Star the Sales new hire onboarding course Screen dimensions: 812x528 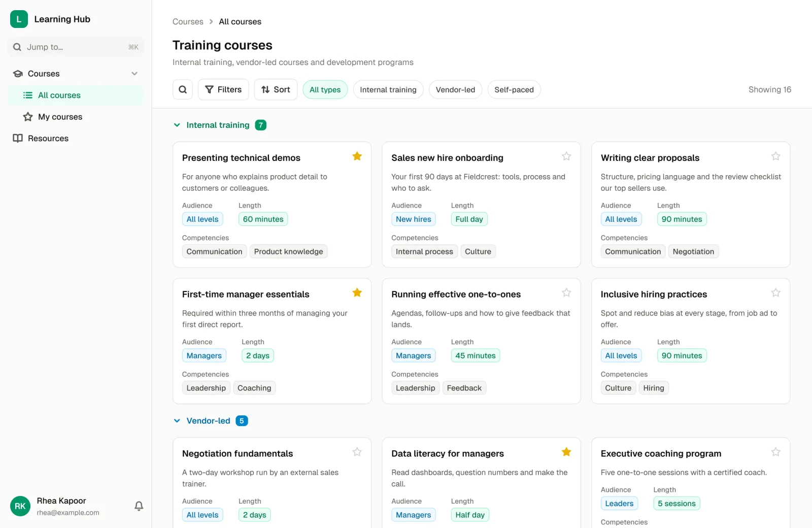tap(566, 156)
